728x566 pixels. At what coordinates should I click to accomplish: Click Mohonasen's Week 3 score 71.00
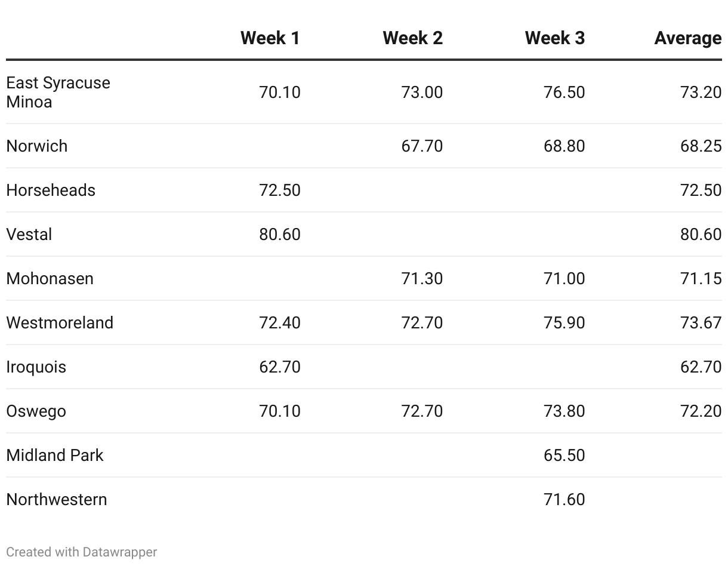pyautogui.click(x=564, y=279)
